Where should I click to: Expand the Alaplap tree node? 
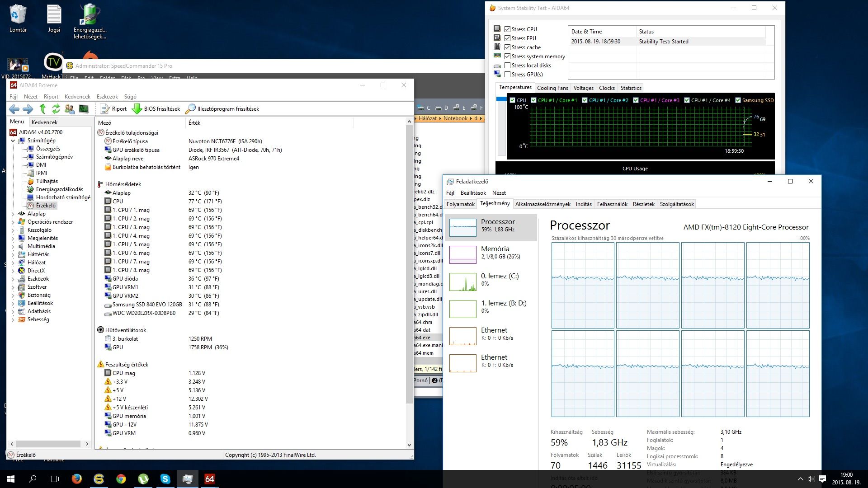13,214
